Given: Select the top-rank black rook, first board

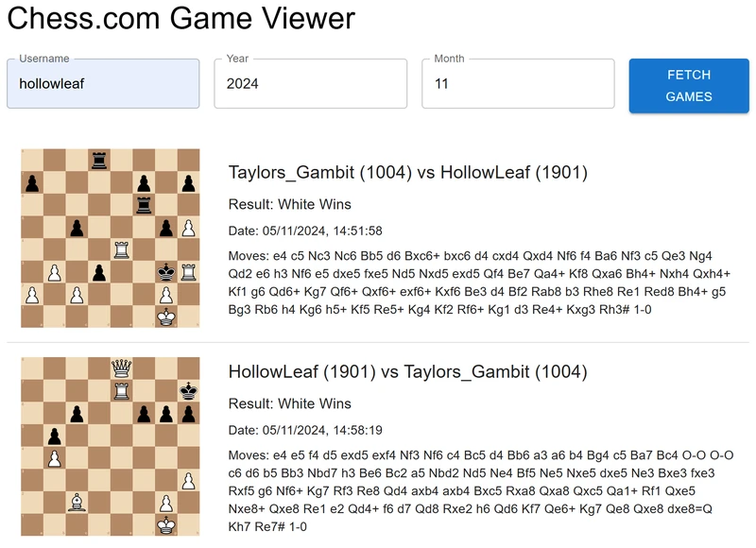Looking at the screenshot, I should (98, 161).
